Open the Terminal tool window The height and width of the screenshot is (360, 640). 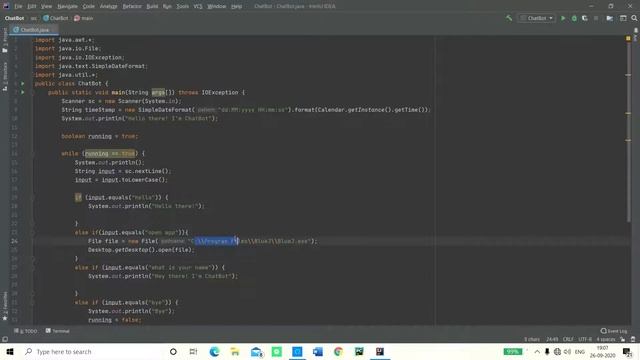pos(58,331)
